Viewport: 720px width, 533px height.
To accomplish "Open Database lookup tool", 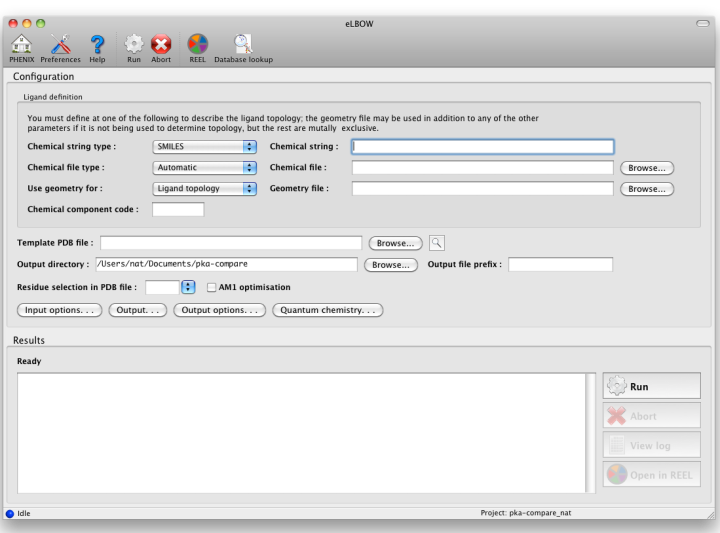I will [x=242, y=43].
